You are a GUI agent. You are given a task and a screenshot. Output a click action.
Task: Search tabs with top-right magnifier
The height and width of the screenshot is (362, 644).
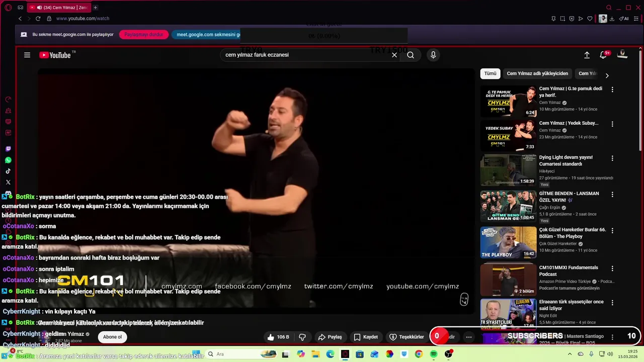coord(609,8)
